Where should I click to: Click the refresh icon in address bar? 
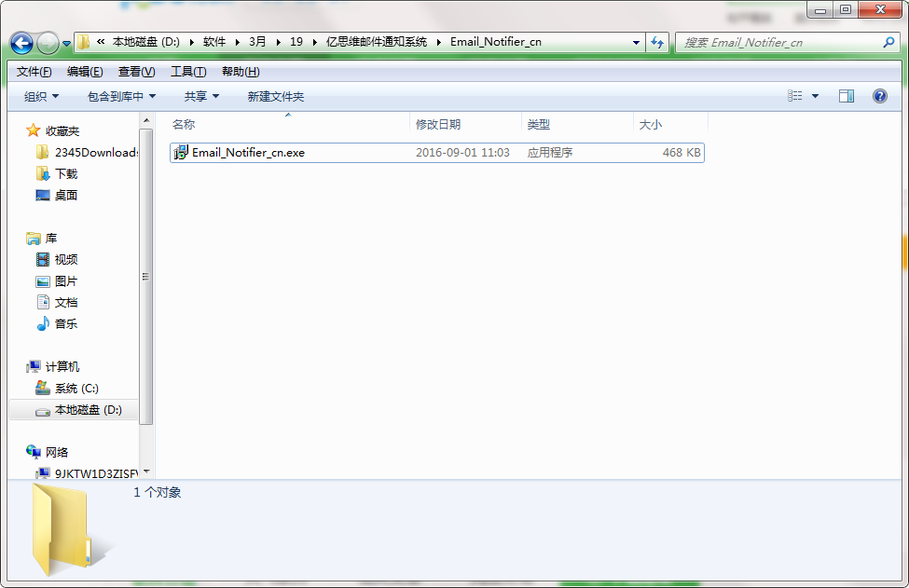tap(658, 42)
